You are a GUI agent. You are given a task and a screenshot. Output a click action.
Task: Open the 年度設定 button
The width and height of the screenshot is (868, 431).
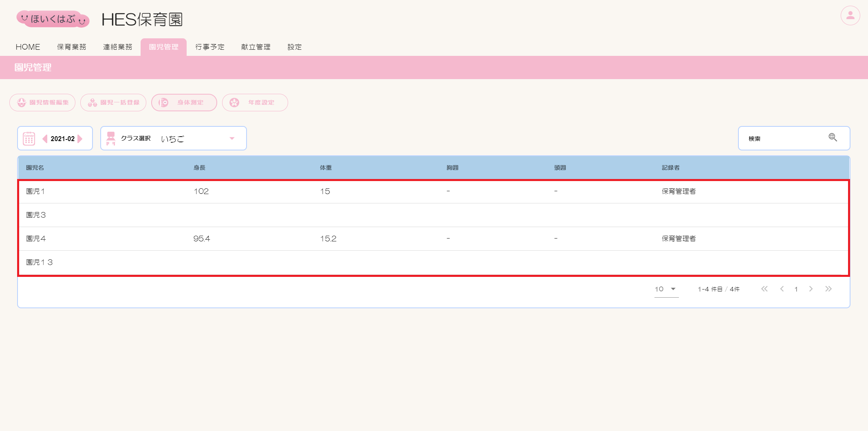click(255, 102)
